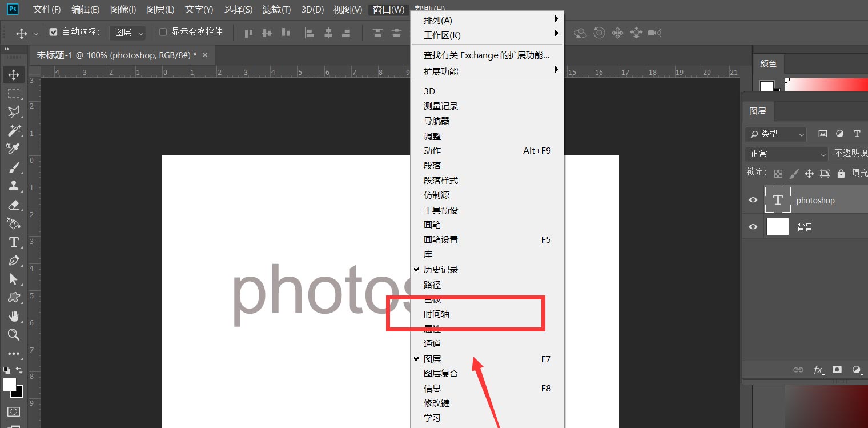Check the 显示变换控件 checkbox
Screen dimensions: 868x428
[163, 32]
